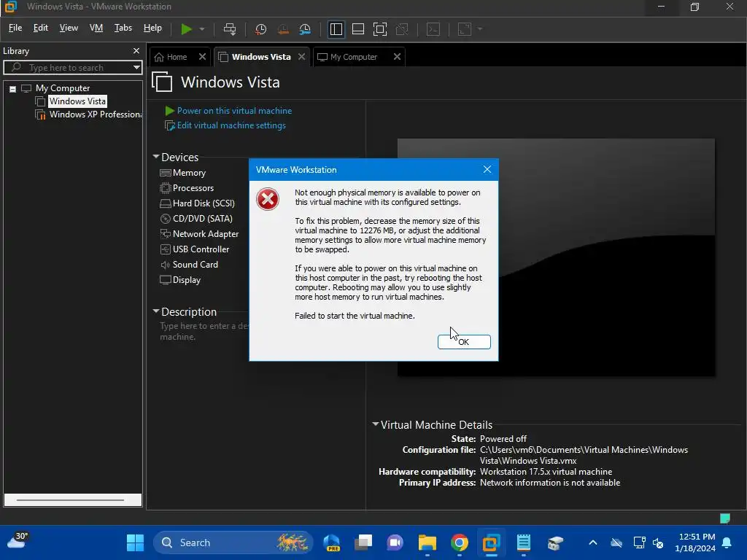Open the library search dropdown arrow
The width and height of the screenshot is (747, 560).
[136, 68]
